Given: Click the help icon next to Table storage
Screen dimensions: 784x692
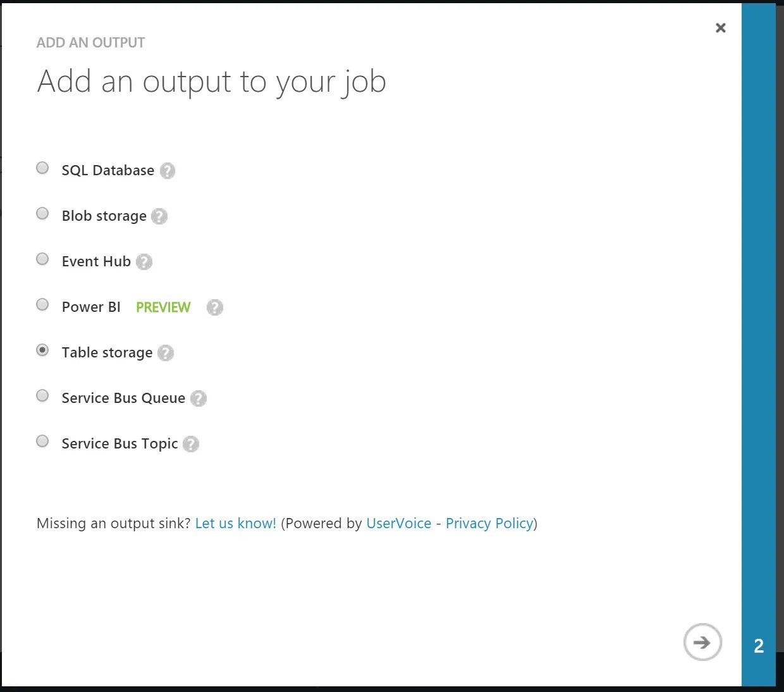Looking at the screenshot, I should (x=166, y=353).
